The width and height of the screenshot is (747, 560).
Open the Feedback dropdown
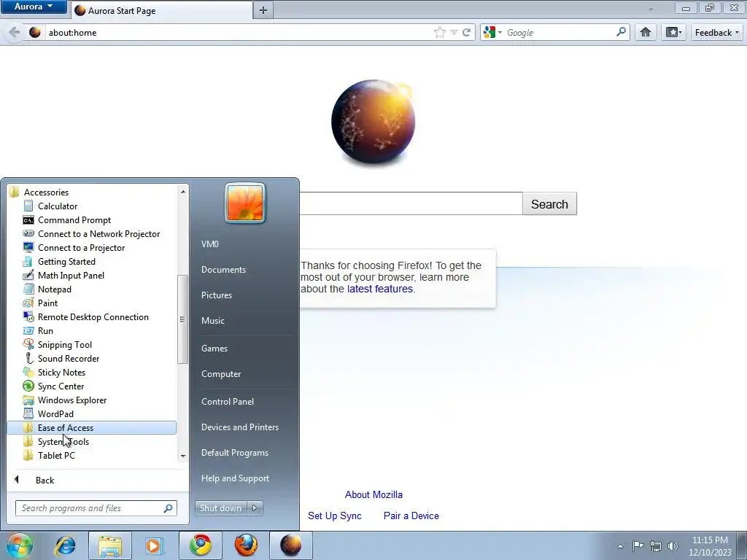tap(716, 32)
